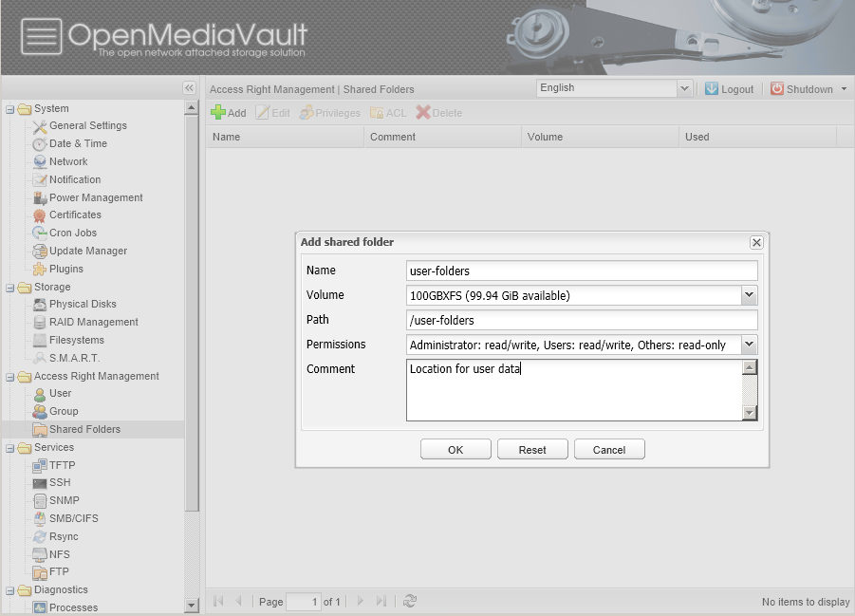Open Physical Disks icon

tap(40, 305)
